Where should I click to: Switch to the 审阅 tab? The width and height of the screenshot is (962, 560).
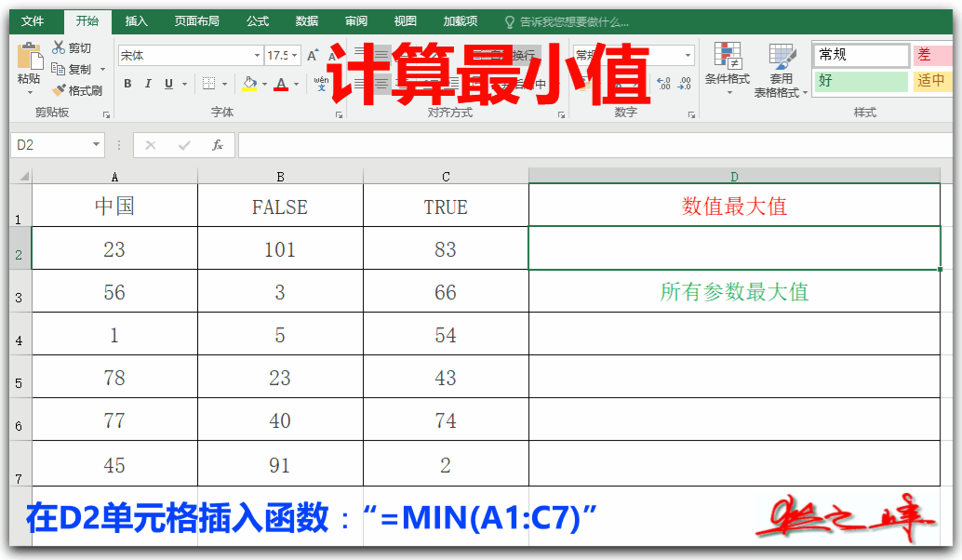tap(355, 21)
